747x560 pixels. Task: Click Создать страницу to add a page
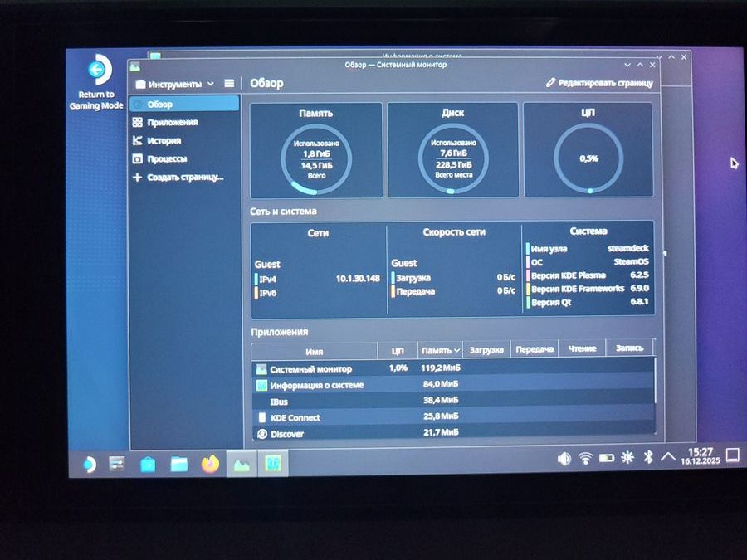[184, 177]
